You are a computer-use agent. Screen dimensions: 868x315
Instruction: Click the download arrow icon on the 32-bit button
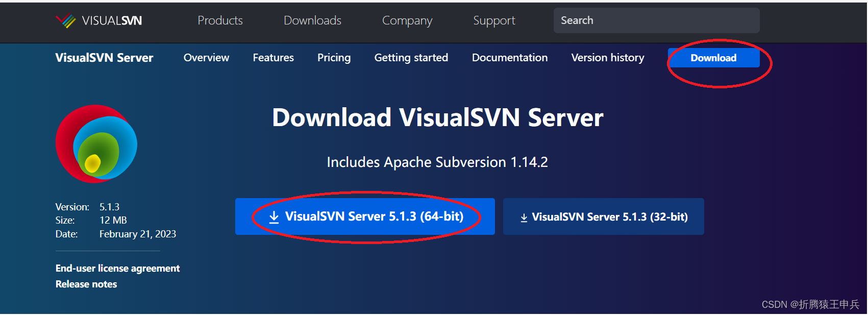(x=523, y=216)
